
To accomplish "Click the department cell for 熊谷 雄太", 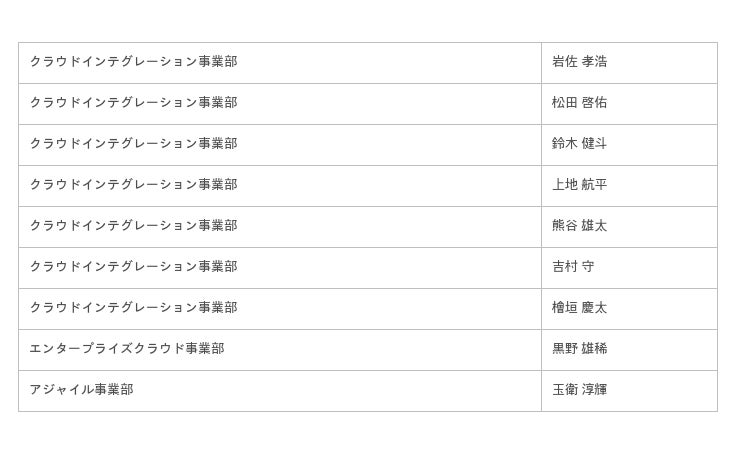I will pos(134,226).
